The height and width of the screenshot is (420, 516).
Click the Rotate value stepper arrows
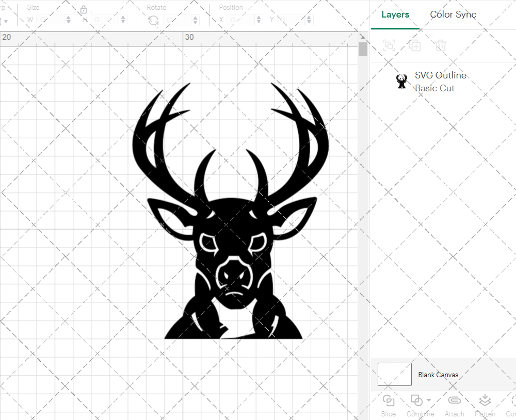click(x=195, y=20)
